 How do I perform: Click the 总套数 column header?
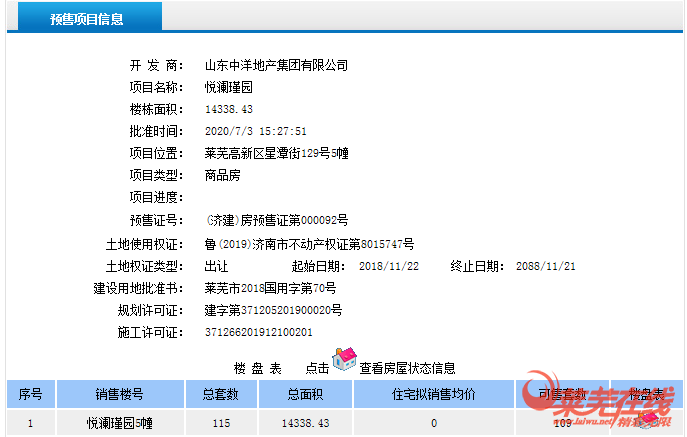coord(221,394)
